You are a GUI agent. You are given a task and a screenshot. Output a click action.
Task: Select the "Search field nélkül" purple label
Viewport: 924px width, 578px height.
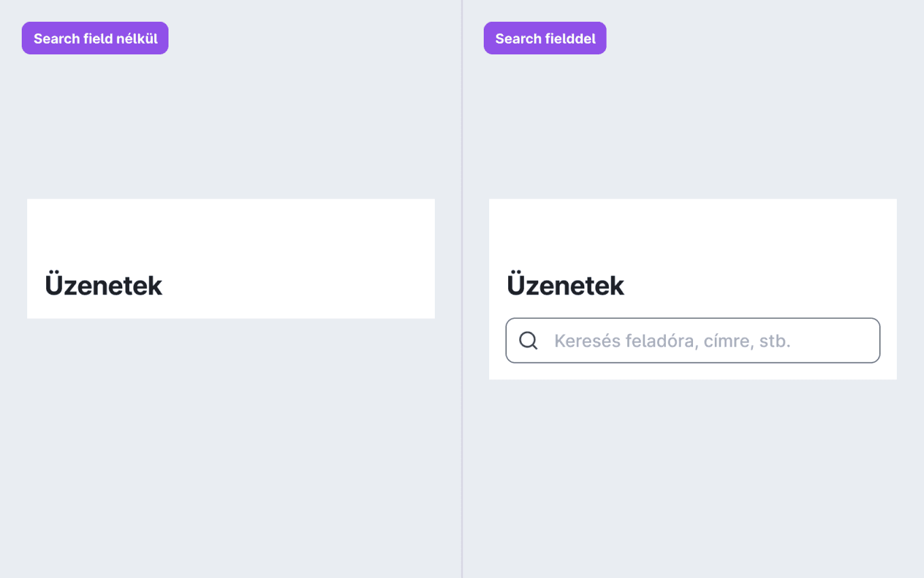(x=95, y=38)
